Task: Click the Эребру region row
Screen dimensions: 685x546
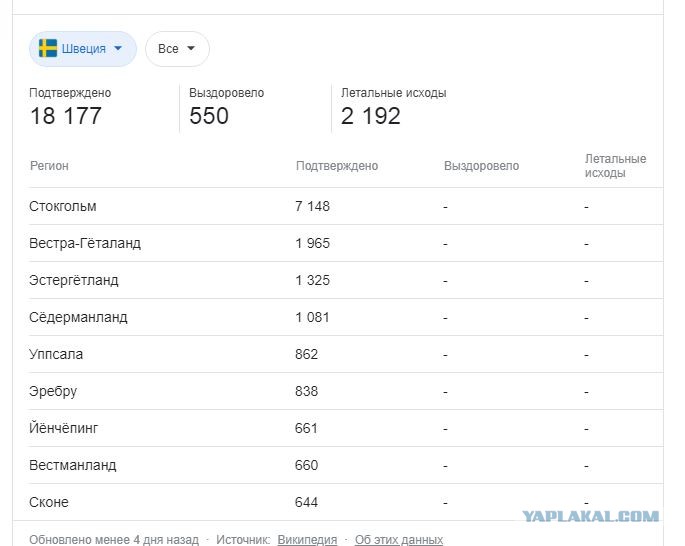Action: point(346,391)
